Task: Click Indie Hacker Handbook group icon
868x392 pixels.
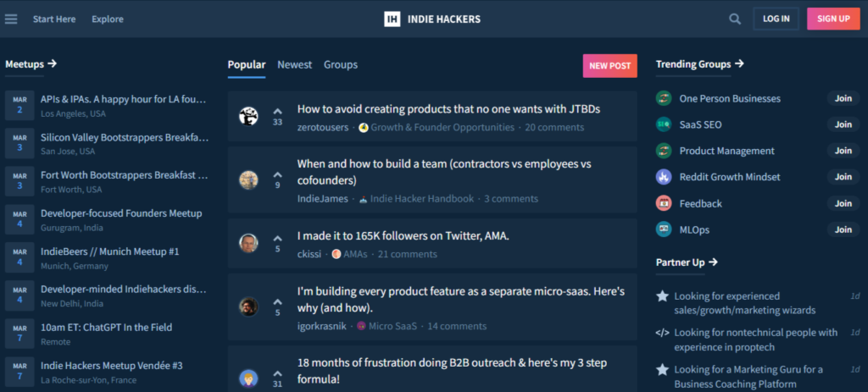Action: [x=363, y=199]
